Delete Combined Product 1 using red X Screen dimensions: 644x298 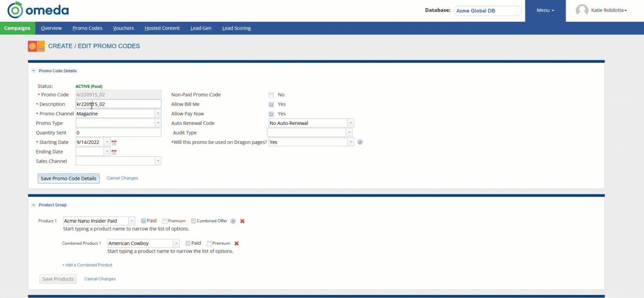point(236,244)
